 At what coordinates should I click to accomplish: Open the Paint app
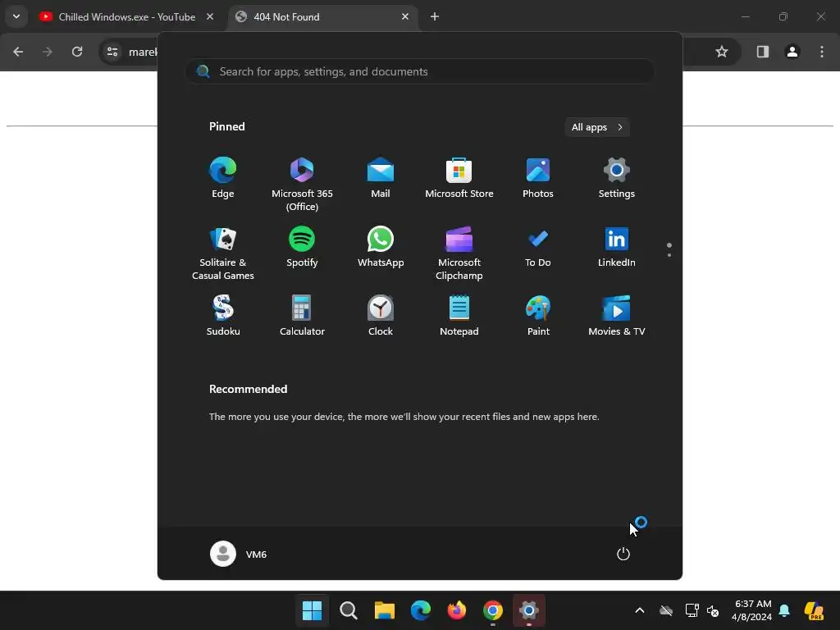tap(538, 316)
